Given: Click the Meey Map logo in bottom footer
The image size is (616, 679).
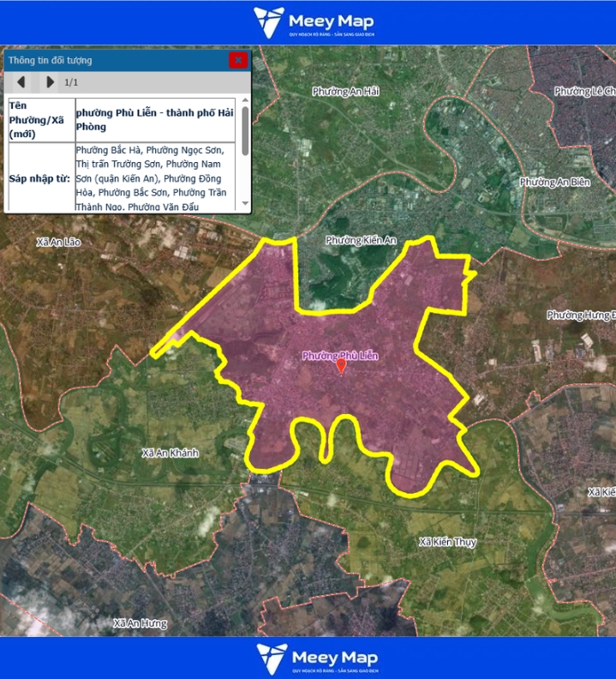Looking at the screenshot, I should click(314, 658).
